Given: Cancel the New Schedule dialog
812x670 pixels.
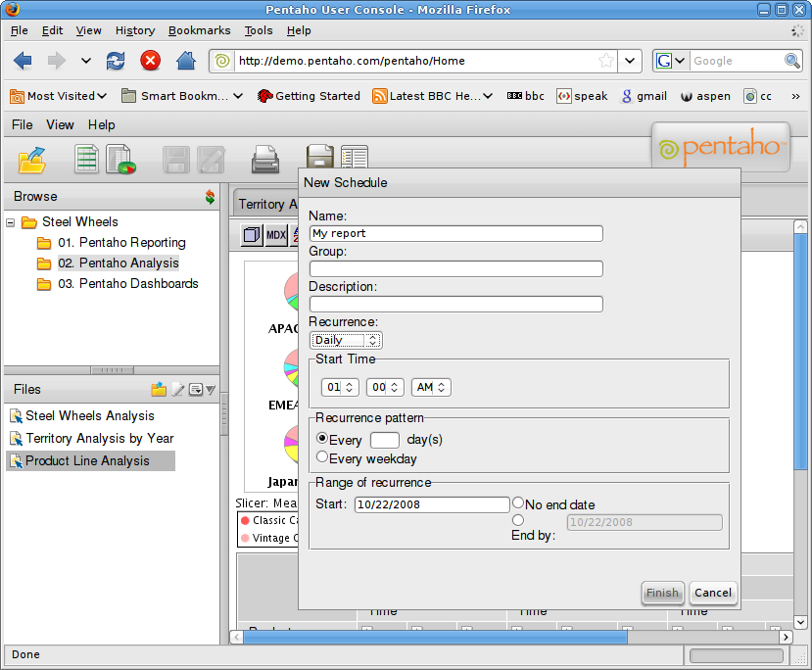Looking at the screenshot, I should click(713, 593).
